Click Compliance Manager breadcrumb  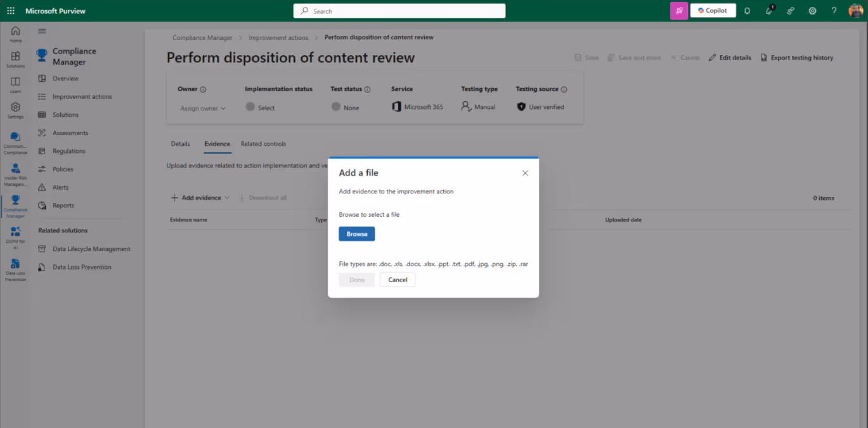[x=202, y=37]
